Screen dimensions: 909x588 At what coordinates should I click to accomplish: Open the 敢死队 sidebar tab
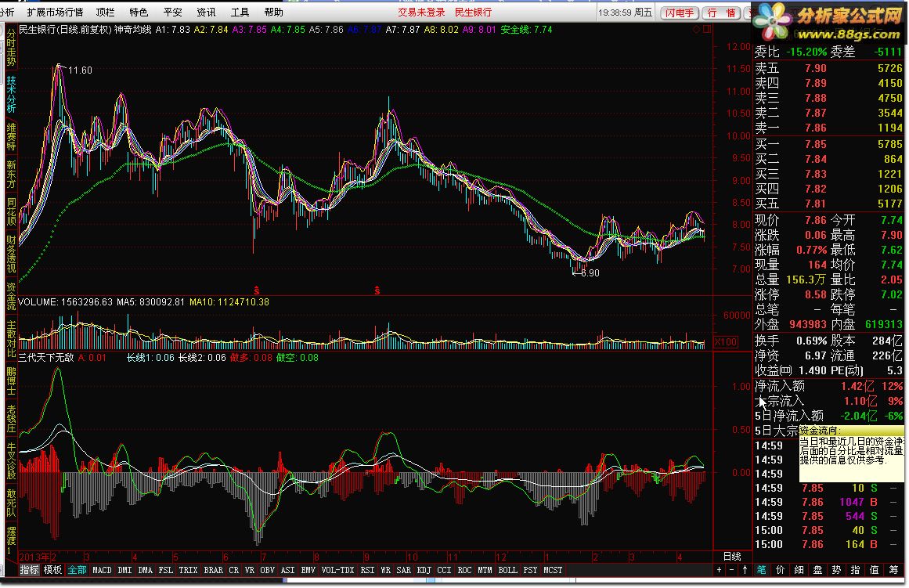11,502
